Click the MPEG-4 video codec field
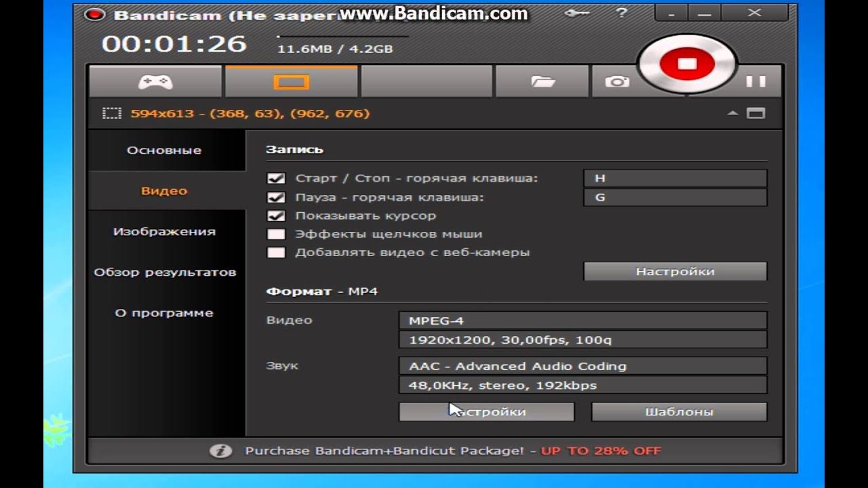The height and width of the screenshot is (488, 868). click(x=583, y=321)
